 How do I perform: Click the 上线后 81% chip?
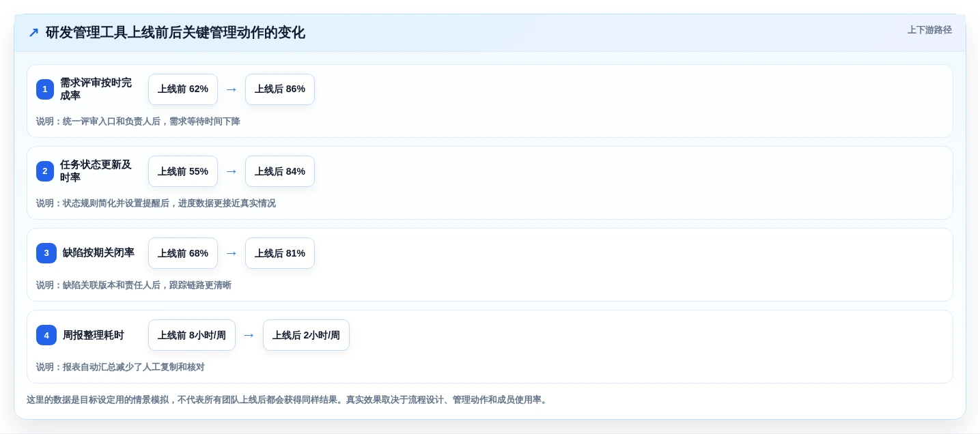click(x=280, y=253)
